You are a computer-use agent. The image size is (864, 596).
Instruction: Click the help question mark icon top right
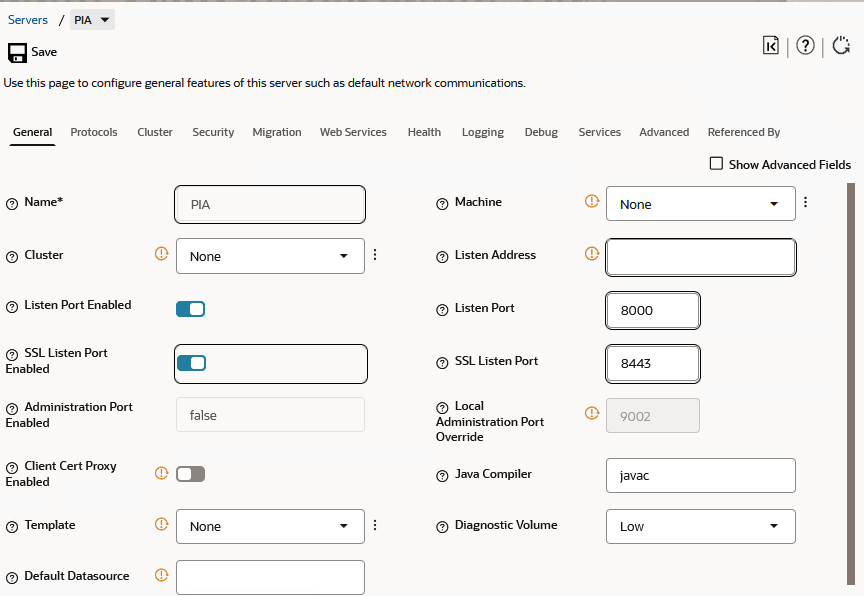806,45
